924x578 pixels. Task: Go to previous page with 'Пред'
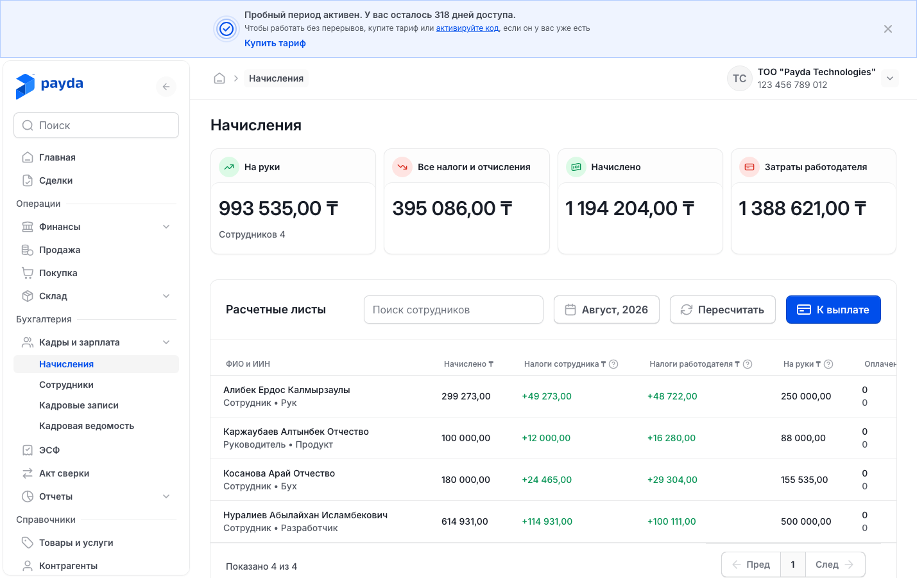pyautogui.click(x=751, y=565)
